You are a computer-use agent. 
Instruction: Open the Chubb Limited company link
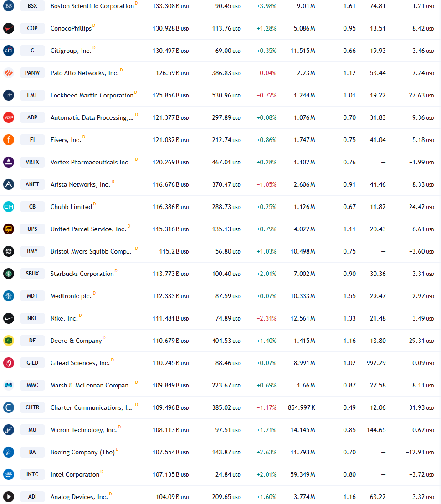pyautogui.click(x=71, y=207)
